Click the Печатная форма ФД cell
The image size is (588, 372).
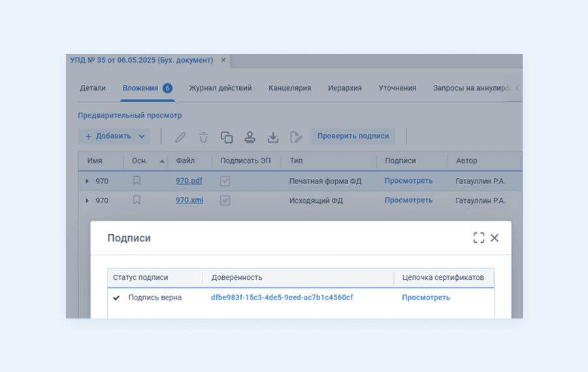[325, 181]
